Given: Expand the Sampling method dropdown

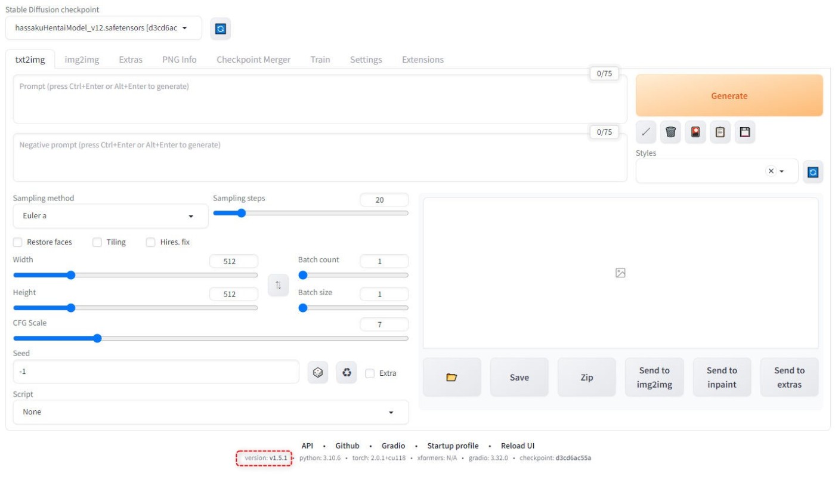Looking at the screenshot, I should [x=110, y=216].
